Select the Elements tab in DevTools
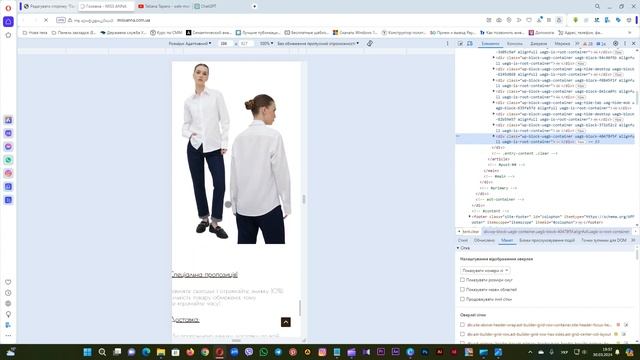This screenshot has height=360, width=640. 490,43
